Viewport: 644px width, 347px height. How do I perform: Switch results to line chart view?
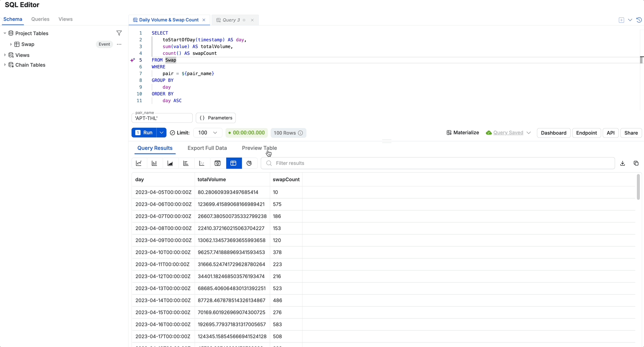click(x=139, y=163)
